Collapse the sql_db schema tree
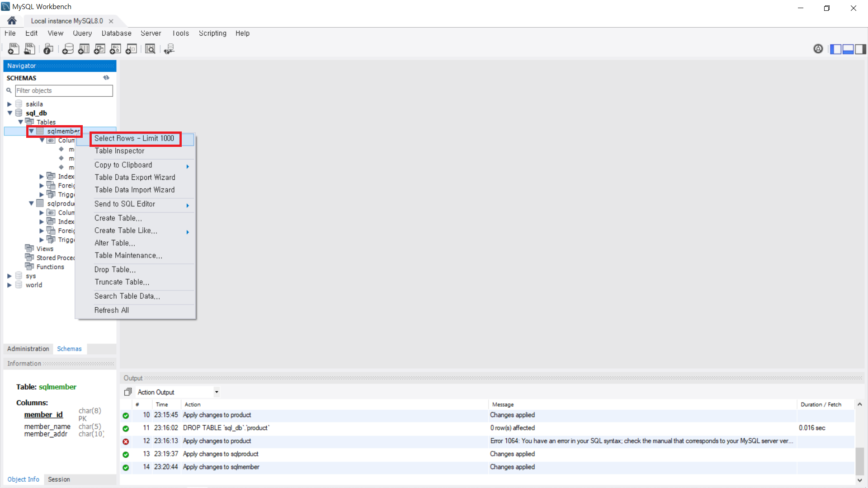This screenshot has width=868, height=488. tap(10, 113)
